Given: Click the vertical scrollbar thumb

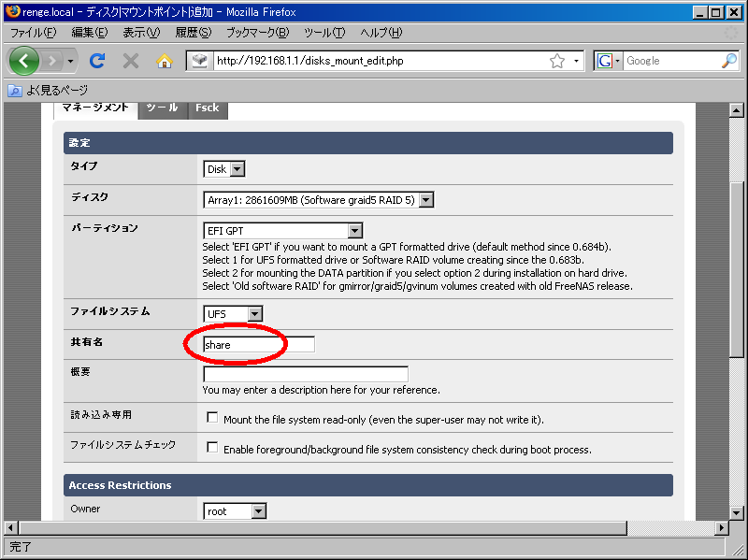Looking at the screenshot, I should (736, 269).
